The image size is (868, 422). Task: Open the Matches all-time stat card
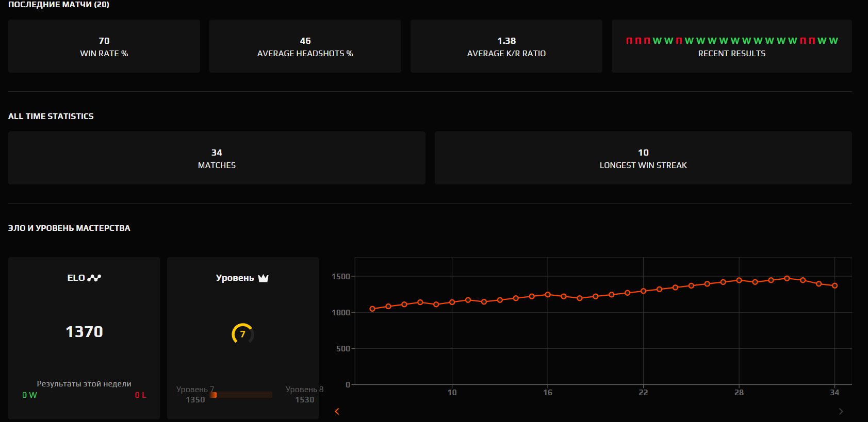[x=217, y=158]
